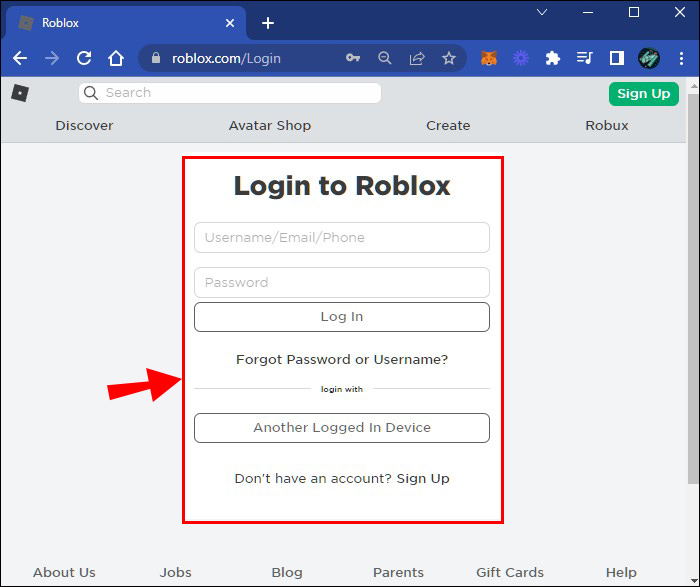Screen dimensions: 700x587
Task: Click the search magnifier icon in Roblox header
Action: click(91, 93)
